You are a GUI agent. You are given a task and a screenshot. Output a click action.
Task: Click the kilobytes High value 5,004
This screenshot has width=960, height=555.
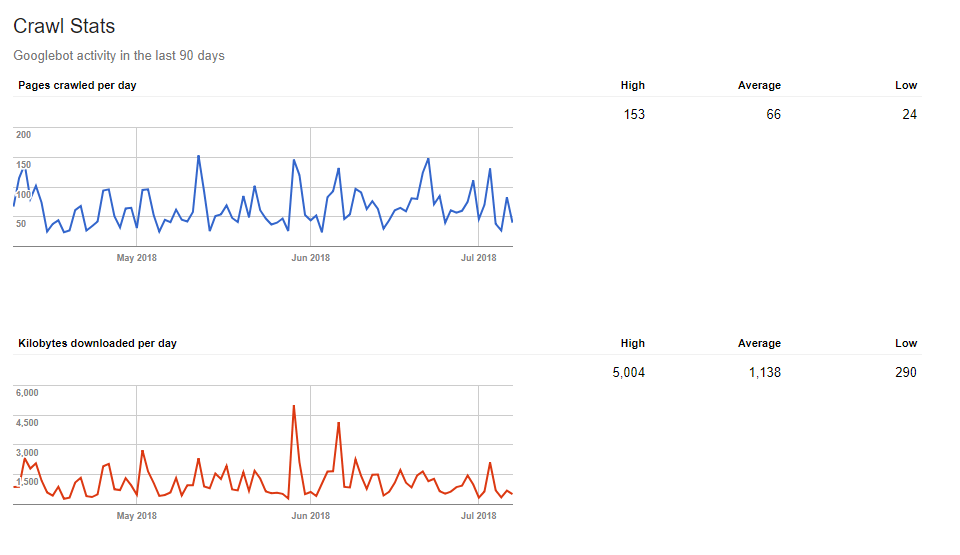pyautogui.click(x=629, y=372)
